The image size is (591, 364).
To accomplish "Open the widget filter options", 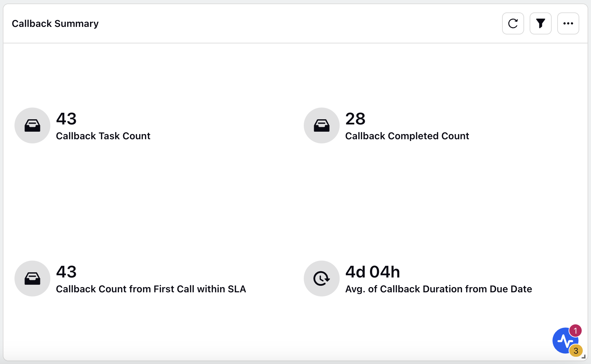I will coord(540,23).
